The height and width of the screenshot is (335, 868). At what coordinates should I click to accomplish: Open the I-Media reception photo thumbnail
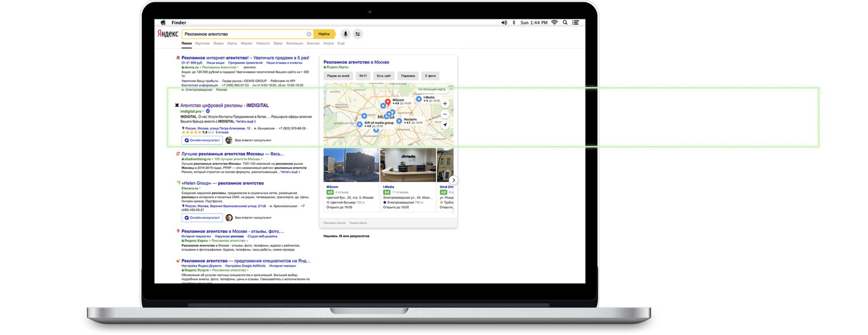point(408,165)
